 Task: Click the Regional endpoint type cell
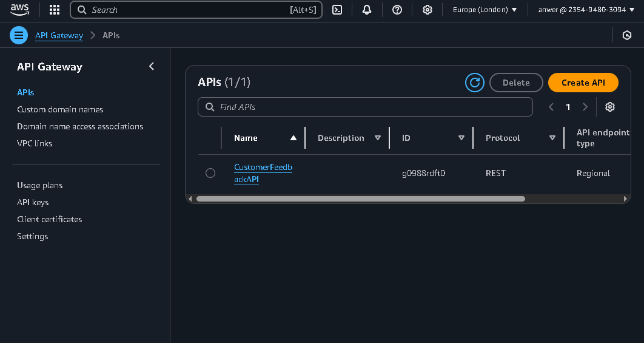pos(593,173)
